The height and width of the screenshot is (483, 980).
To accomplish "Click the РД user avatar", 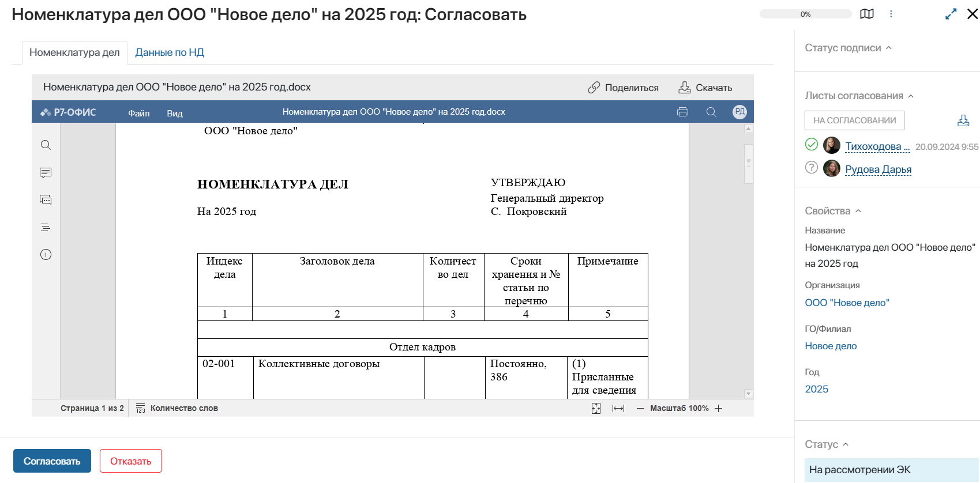I will (739, 112).
